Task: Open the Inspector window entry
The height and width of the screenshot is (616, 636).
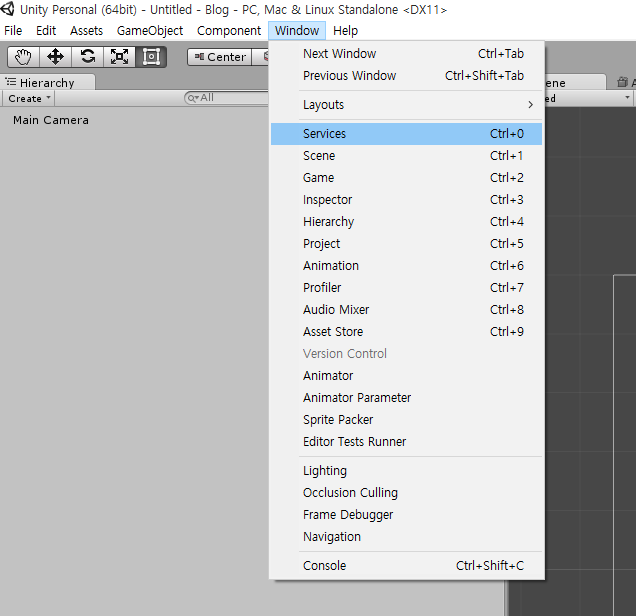Action: (406, 200)
